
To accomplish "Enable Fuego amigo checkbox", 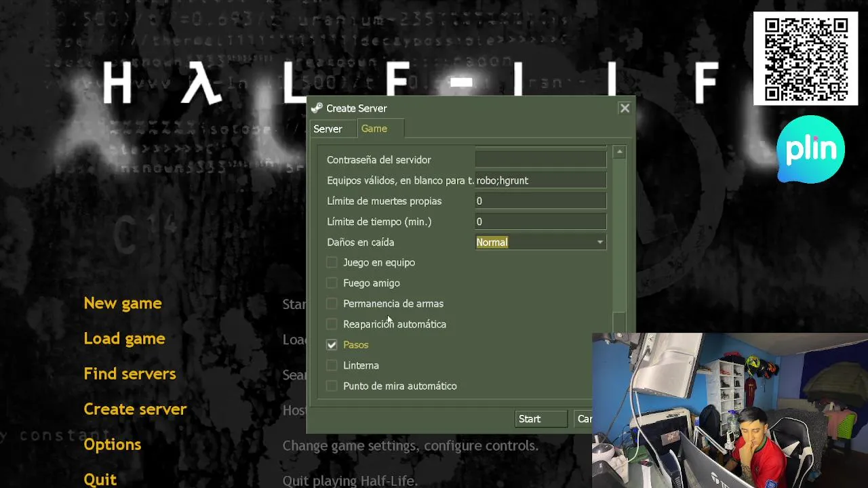I will [332, 283].
